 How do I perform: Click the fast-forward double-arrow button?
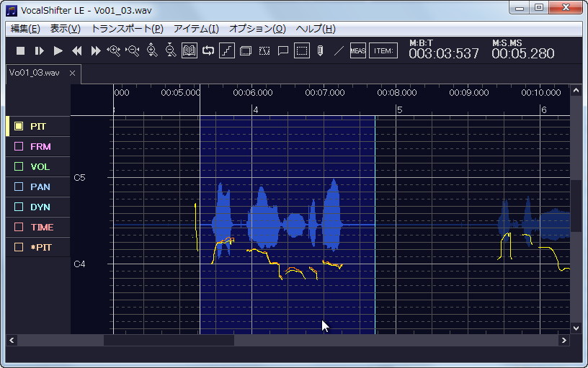click(x=96, y=50)
